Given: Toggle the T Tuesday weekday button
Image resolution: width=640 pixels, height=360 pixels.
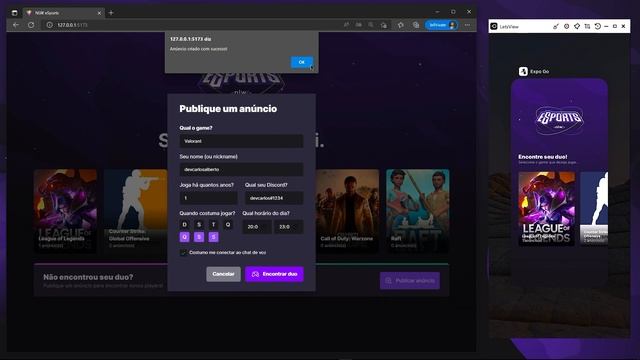Looking at the screenshot, I should 213,224.
